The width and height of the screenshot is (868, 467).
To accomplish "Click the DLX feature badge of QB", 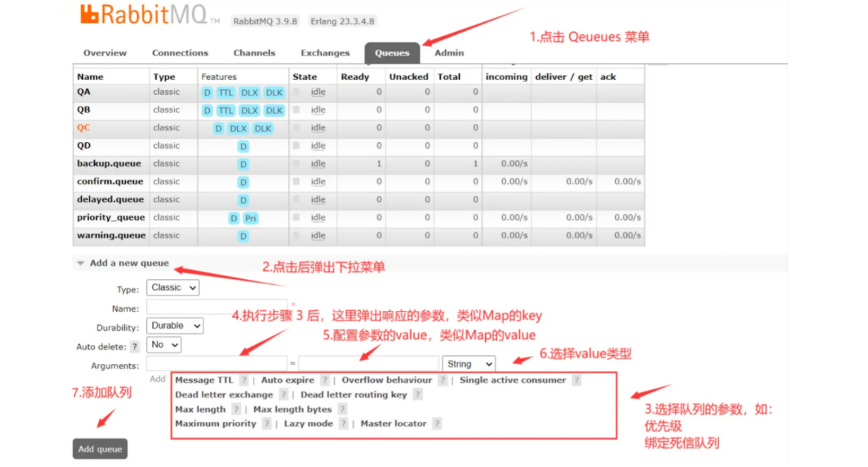I will pos(249,110).
